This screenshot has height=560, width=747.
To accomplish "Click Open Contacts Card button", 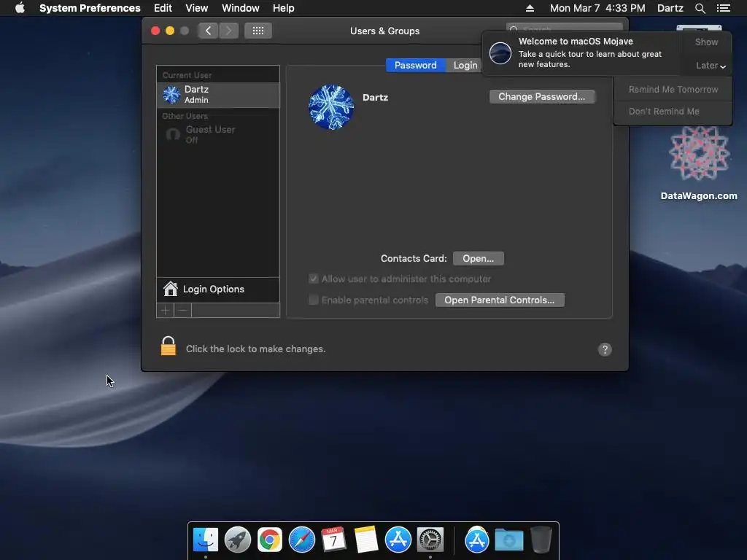I will (479, 259).
